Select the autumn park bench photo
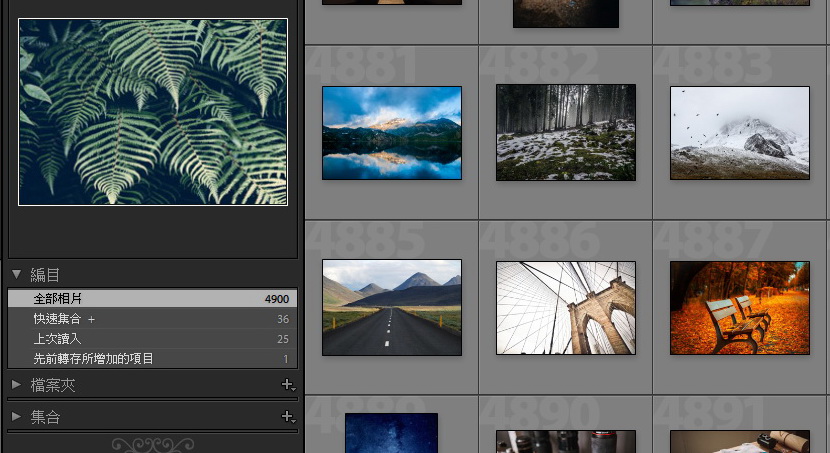 pyautogui.click(x=739, y=308)
